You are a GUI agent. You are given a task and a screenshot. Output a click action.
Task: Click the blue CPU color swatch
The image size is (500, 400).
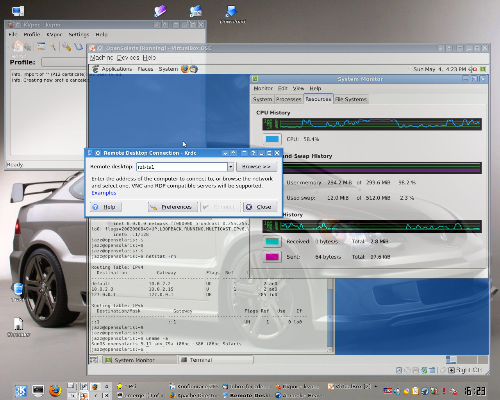[272, 139]
